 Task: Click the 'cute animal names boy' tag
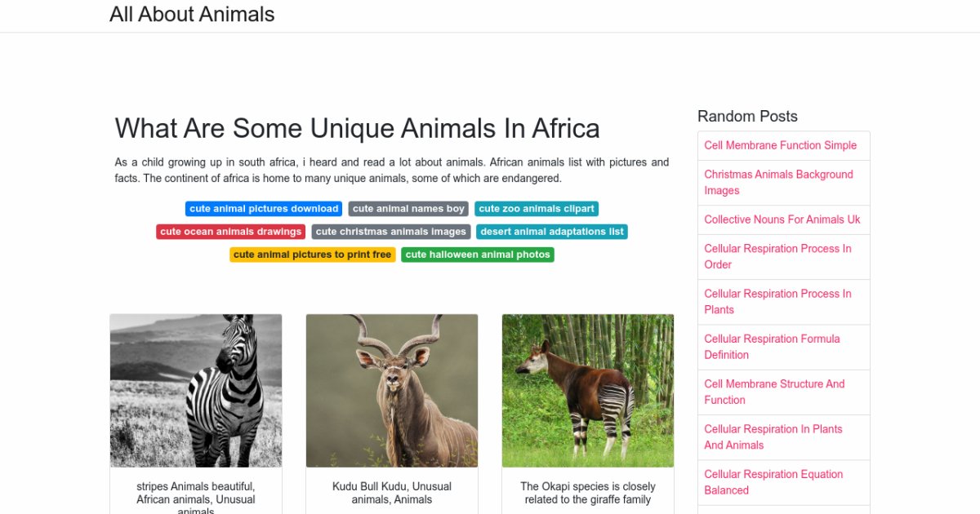click(408, 209)
